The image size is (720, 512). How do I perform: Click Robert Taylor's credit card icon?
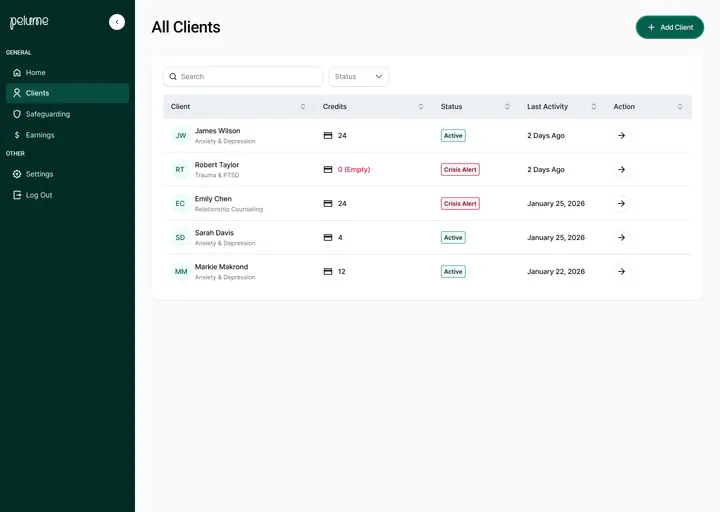tap(328, 169)
